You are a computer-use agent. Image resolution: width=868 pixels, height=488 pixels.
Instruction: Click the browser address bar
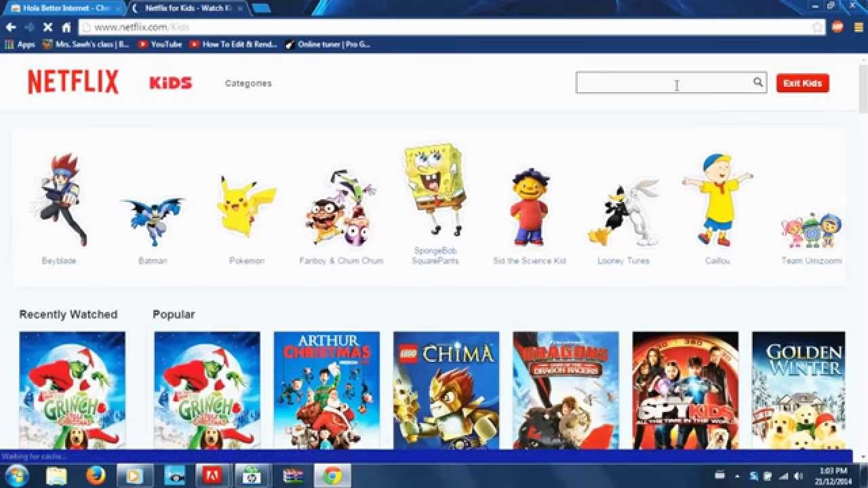point(451,27)
